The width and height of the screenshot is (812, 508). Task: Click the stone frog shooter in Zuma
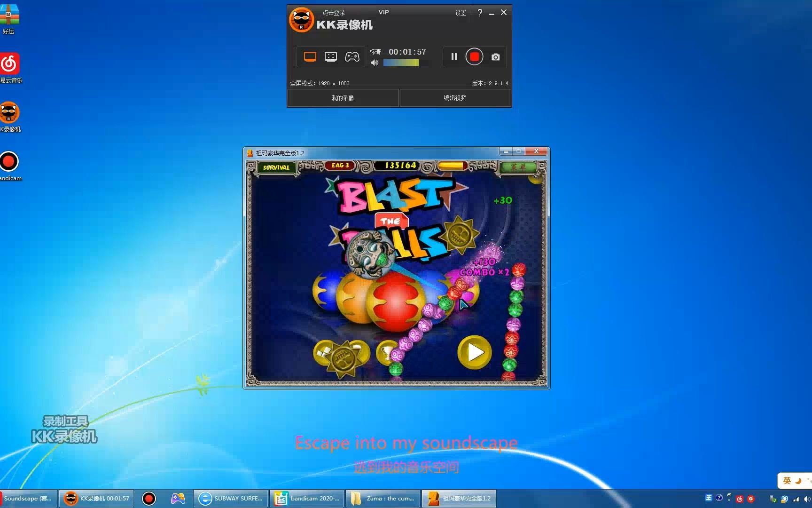tap(370, 254)
